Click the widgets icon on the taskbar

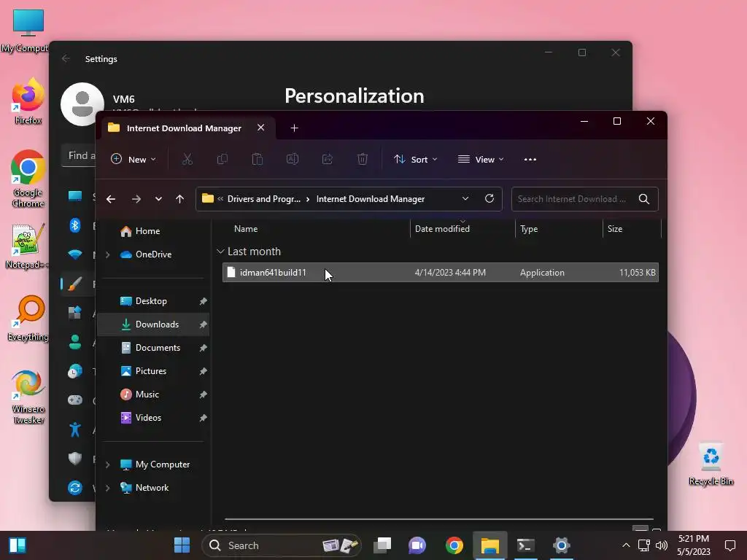(x=18, y=545)
